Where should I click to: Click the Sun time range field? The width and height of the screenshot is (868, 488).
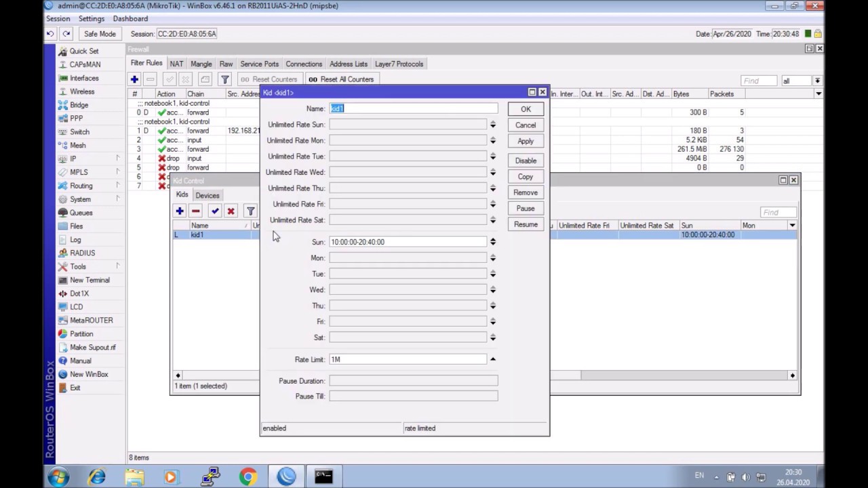408,242
